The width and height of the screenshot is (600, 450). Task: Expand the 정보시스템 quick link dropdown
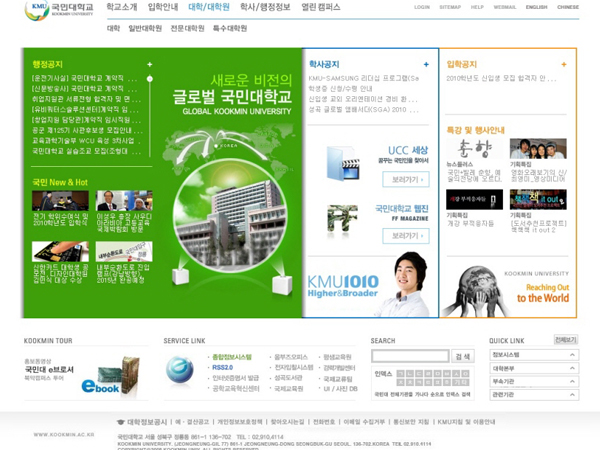coord(572,354)
